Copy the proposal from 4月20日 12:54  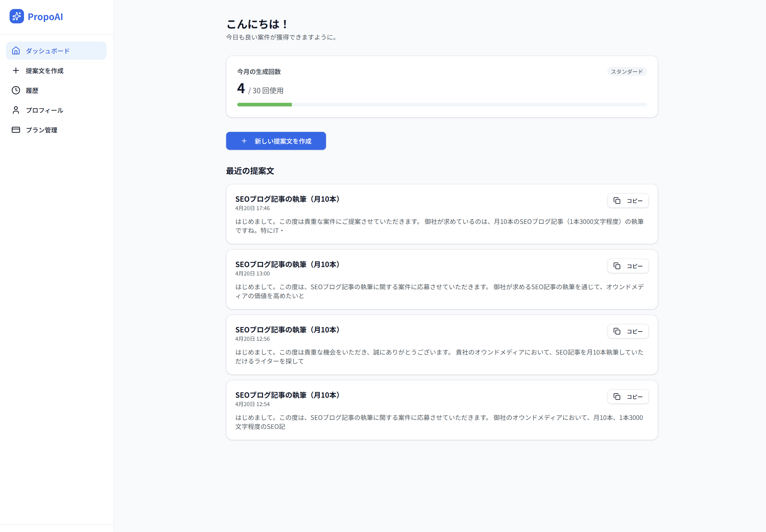click(x=628, y=397)
